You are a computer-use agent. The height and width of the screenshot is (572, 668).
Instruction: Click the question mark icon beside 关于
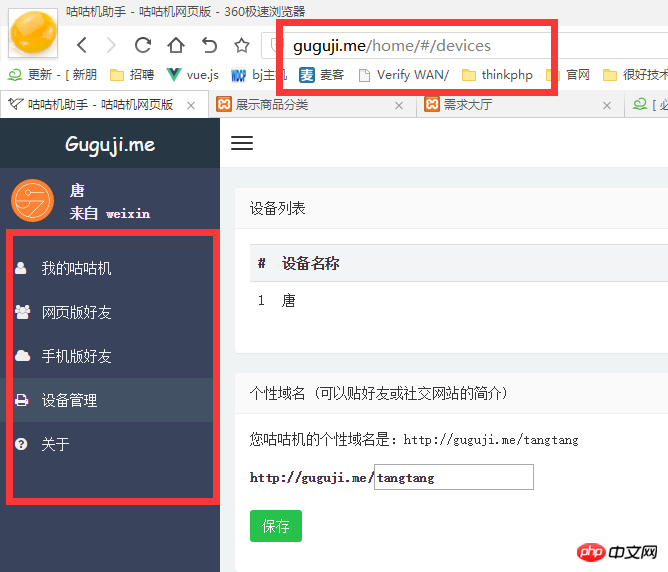click(21, 444)
